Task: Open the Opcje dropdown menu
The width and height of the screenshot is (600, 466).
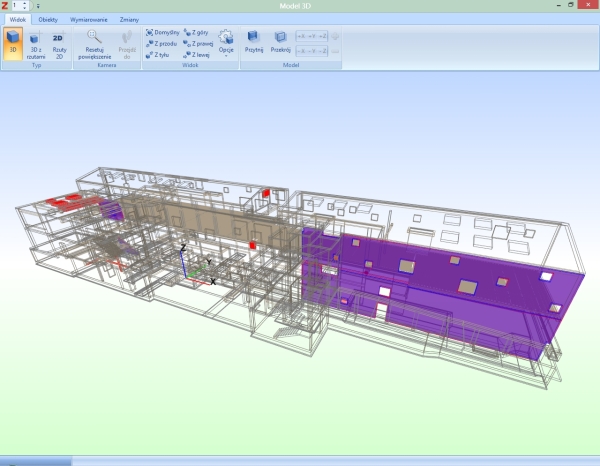Action: (226, 43)
